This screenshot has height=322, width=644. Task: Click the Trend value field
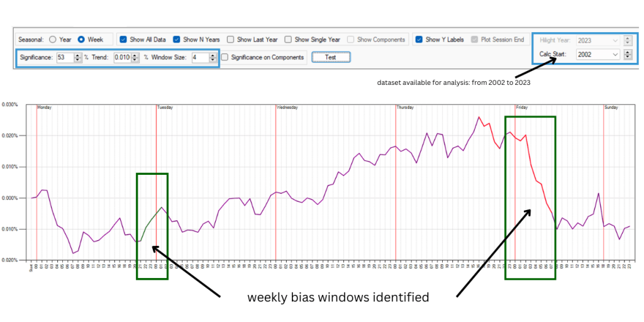(121, 57)
